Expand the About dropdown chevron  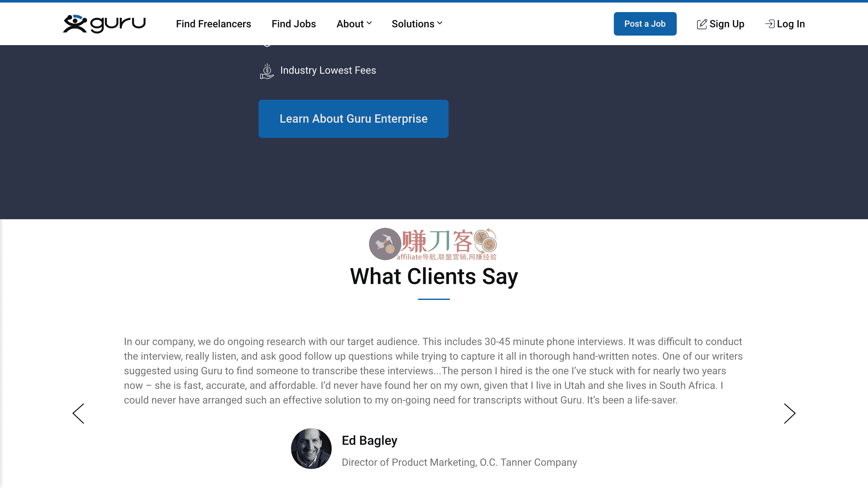point(369,23)
